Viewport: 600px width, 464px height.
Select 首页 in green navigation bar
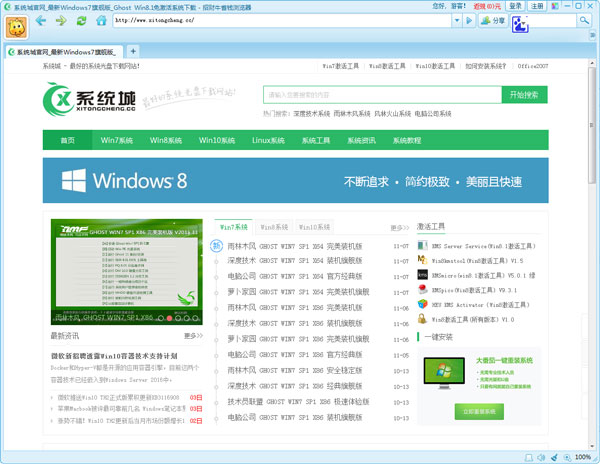click(x=67, y=140)
